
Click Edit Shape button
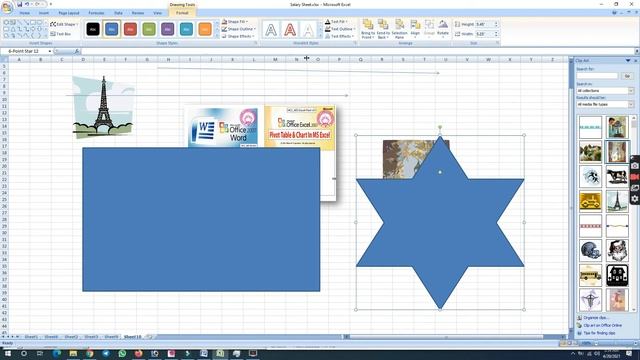point(64,24)
